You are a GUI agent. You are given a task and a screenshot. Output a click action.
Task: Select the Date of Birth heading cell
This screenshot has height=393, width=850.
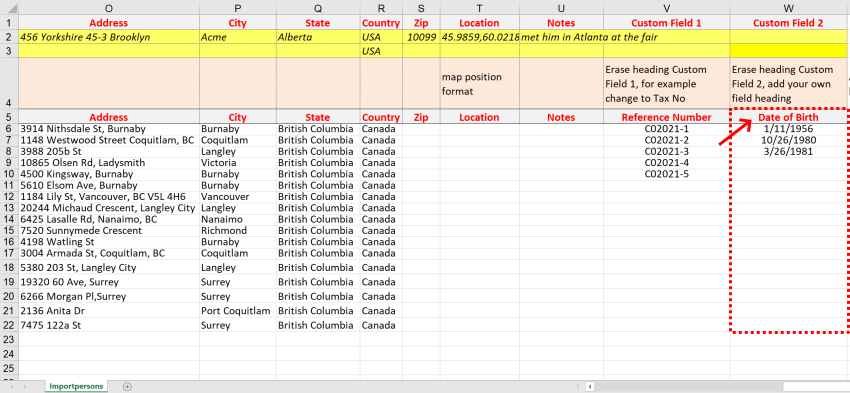coord(788,118)
